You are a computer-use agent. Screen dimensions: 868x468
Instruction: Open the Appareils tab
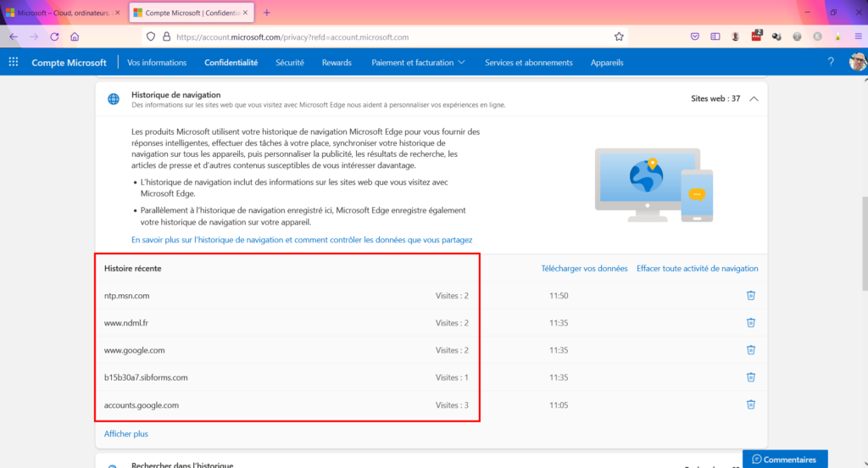click(x=607, y=63)
